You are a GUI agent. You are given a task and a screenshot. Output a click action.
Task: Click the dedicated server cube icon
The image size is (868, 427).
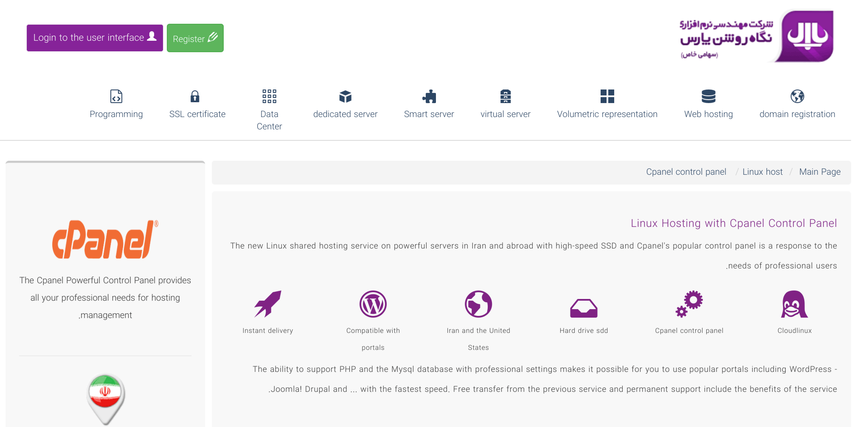(x=345, y=96)
